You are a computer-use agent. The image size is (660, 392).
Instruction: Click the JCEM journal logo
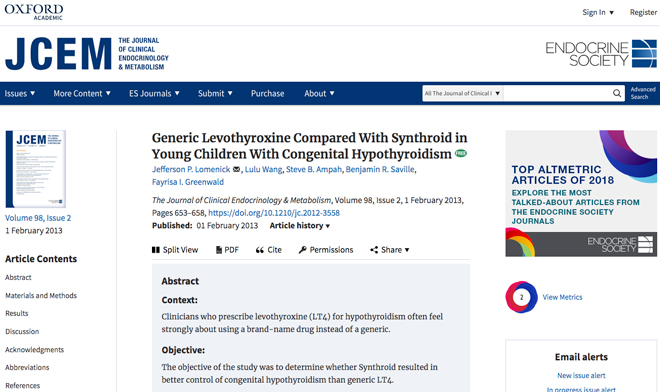pyautogui.click(x=87, y=53)
